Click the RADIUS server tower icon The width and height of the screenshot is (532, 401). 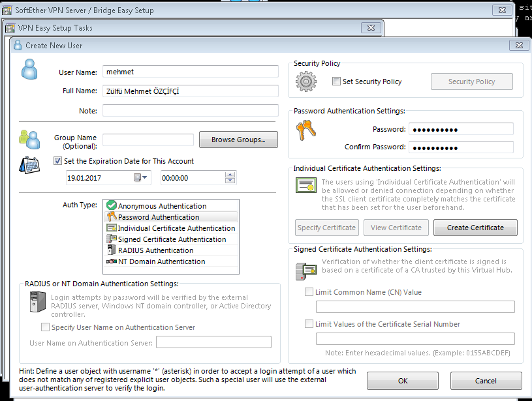click(38, 302)
